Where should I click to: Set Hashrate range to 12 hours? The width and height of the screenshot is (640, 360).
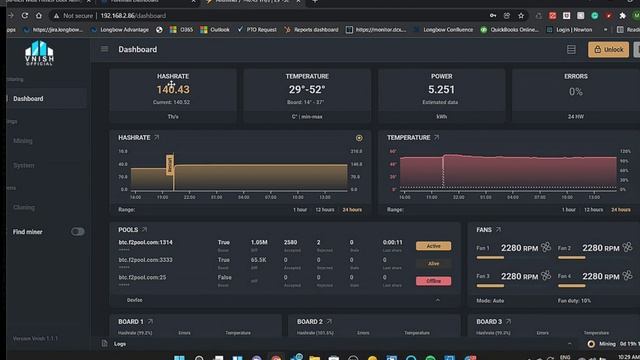(324, 209)
